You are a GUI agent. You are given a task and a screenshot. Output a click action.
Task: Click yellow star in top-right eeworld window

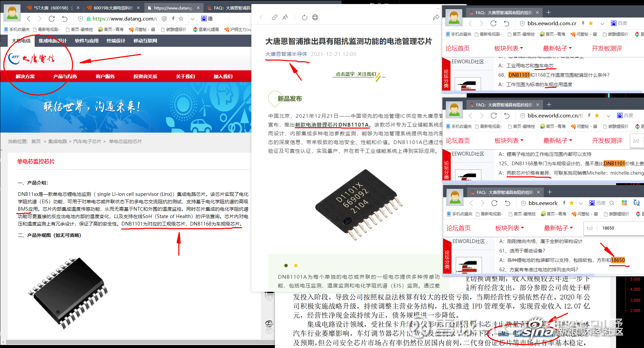click(x=591, y=23)
